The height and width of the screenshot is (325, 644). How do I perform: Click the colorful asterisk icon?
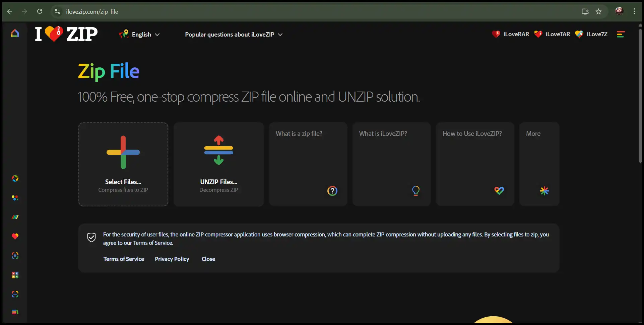pyautogui.click(x=544, y=191)
